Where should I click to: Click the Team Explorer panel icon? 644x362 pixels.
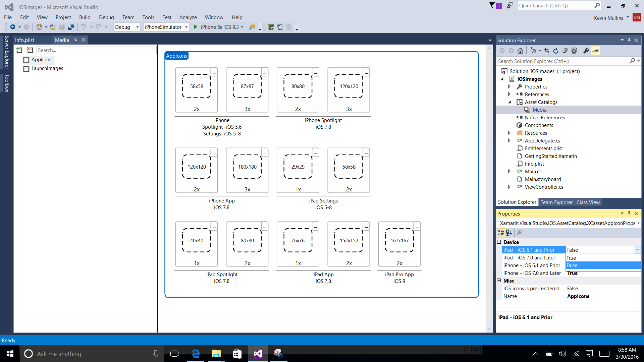(x=556, y=201)
